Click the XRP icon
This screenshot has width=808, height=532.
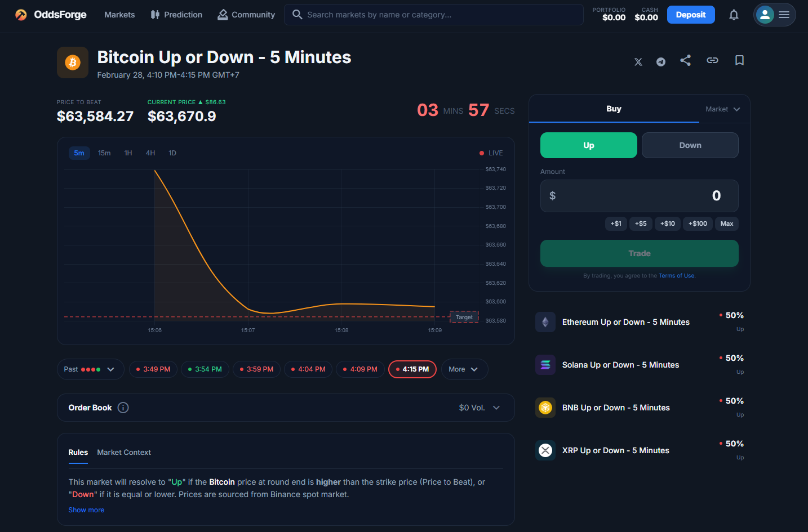[x=545, y=450]
